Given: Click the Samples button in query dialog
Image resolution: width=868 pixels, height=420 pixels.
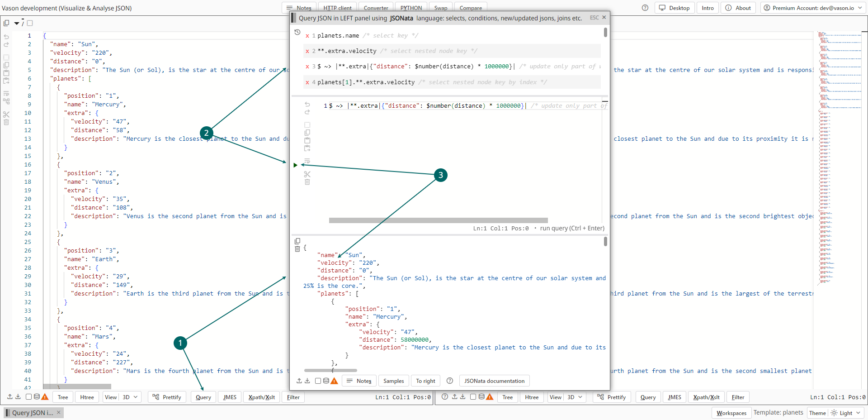Looking at the screenshot, I should 393,381.
